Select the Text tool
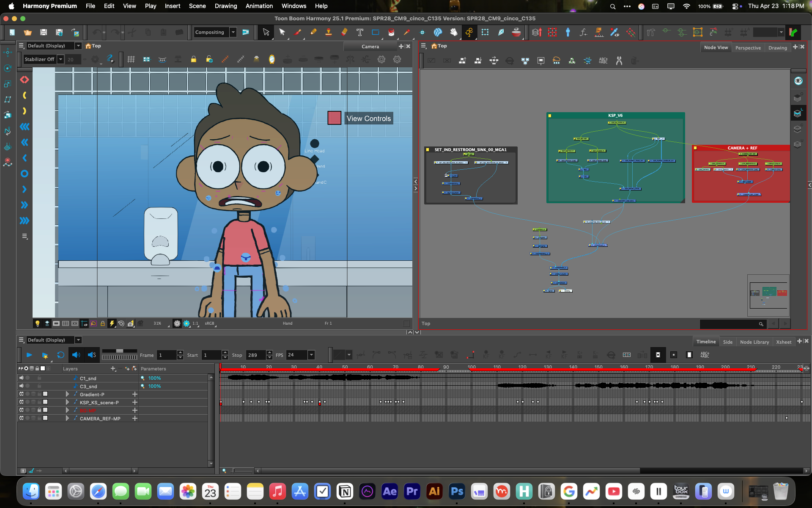812x508 pixels. (x=360, y=32)
